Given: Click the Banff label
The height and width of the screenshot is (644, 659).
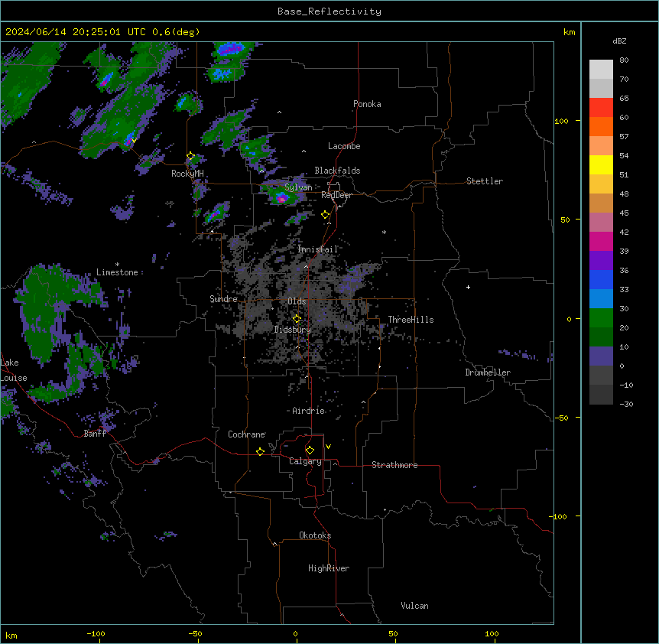Looking at the screenshot, I should pos(95,434).
